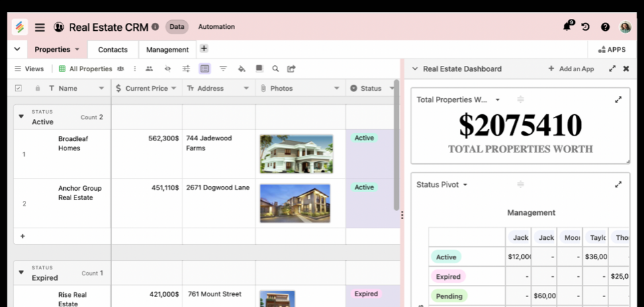The height and width of the screenshot is (307, 644).
Task: Click the lock icon in the Name header
Action: tap(38, 89)
